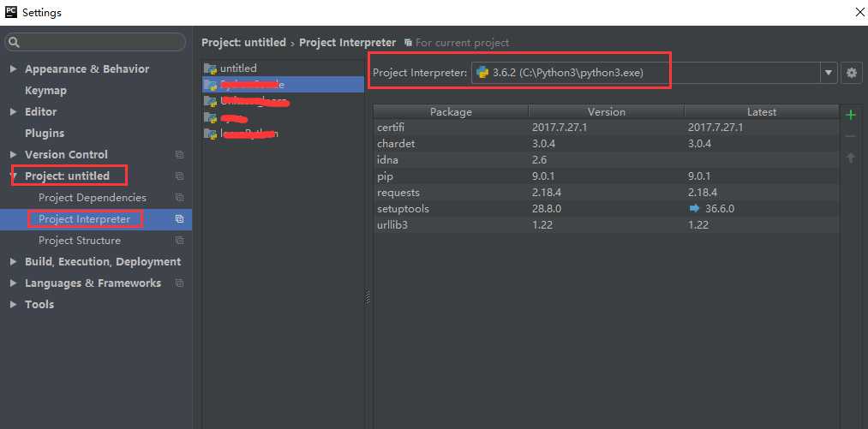Click latest version 36.6.0 cell
This screenshot has height=429, width=868.
point(720,209)
